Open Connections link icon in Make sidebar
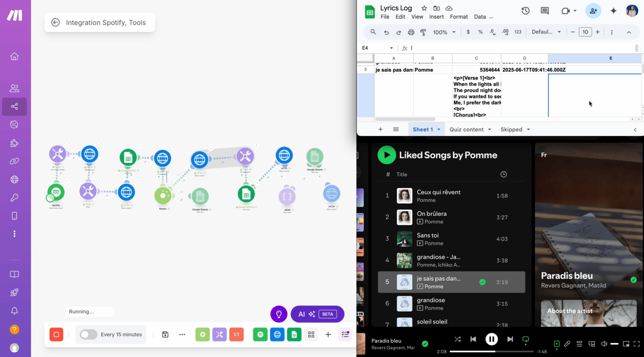The image size is (644, 357). 14,161
